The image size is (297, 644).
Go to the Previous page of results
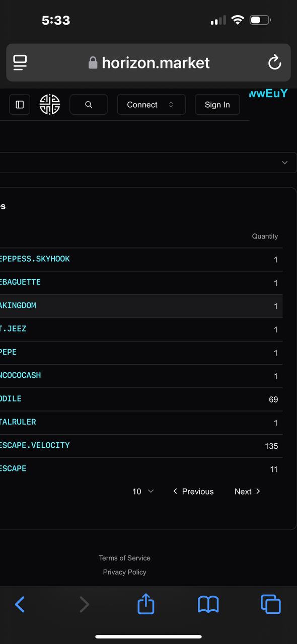(x=193, y=492)
